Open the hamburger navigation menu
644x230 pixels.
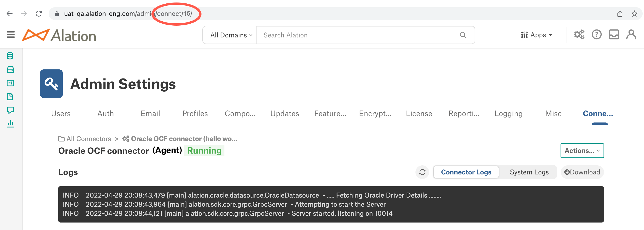point(10,34)
